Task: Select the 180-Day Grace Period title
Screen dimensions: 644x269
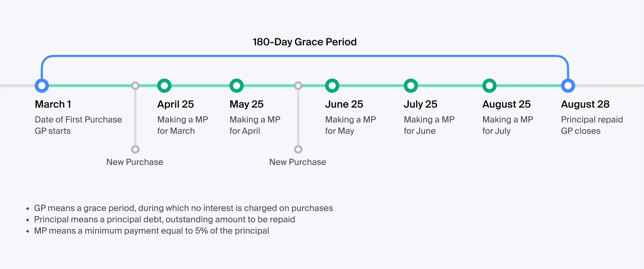Action: coord(305,42)
